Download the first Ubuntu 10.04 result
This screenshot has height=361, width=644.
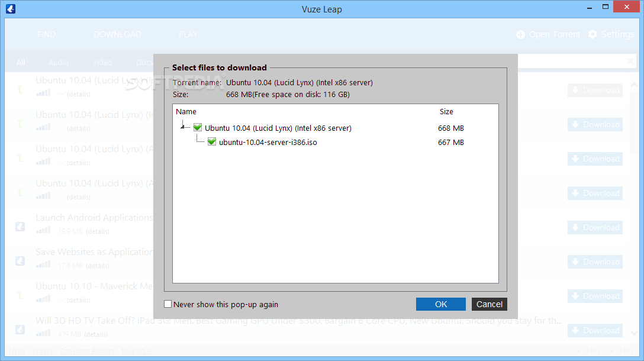(x=595, y=91)
